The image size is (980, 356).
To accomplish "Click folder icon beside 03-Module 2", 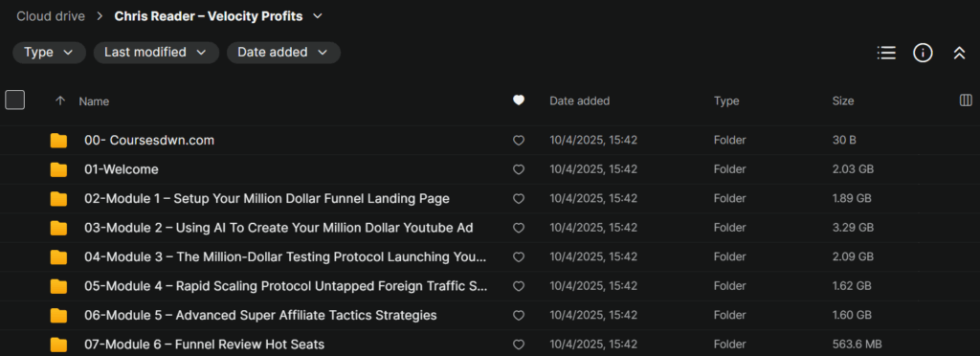I will coord(58,228).
